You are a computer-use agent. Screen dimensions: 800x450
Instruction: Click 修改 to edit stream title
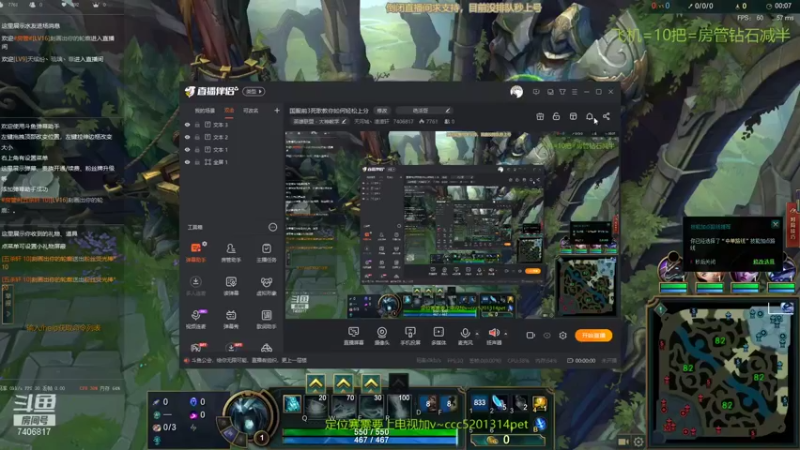382,111
